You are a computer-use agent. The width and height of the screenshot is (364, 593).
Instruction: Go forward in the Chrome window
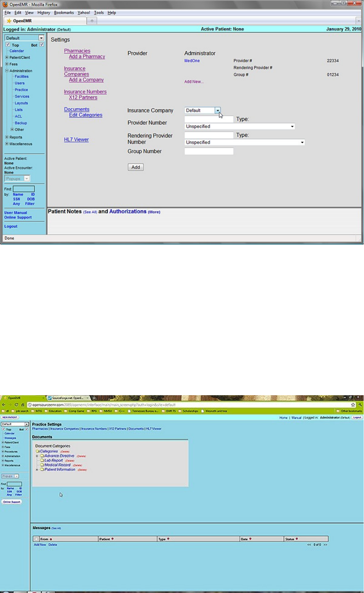10,404
